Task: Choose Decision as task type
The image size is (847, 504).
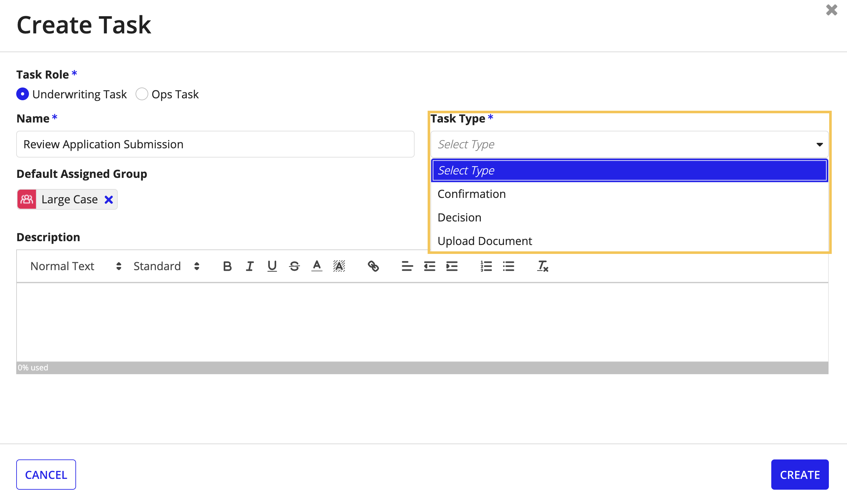Action: [x=629, y=217]
